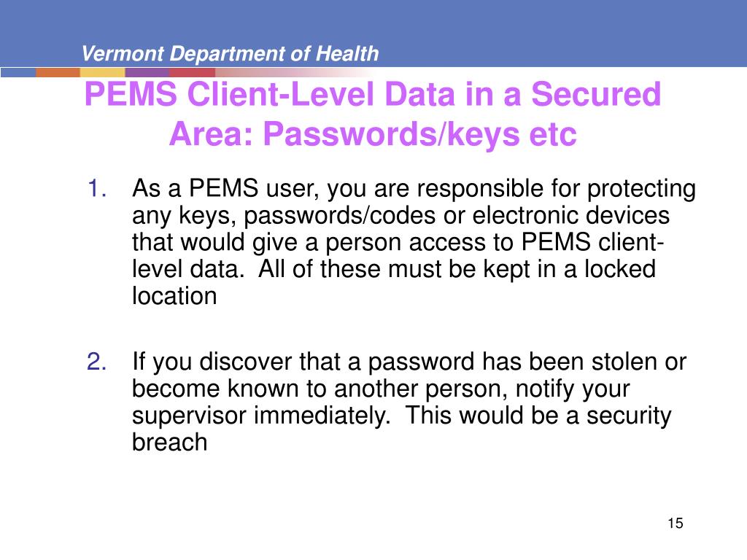The width and height of the screenshot is (747, 560).
Task: Click the word 'breach' at list end
Action: 169,442
